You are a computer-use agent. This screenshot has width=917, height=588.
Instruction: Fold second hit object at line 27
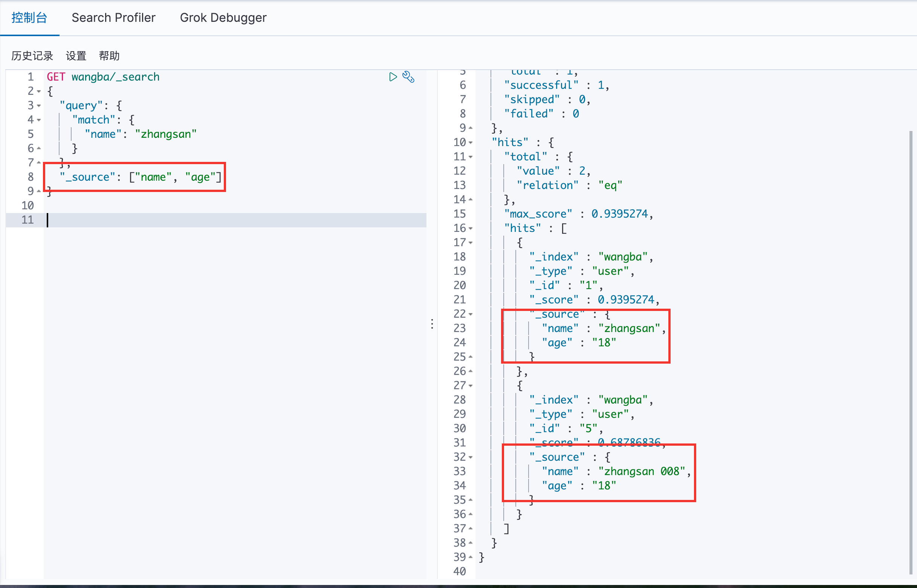[471, 385]
